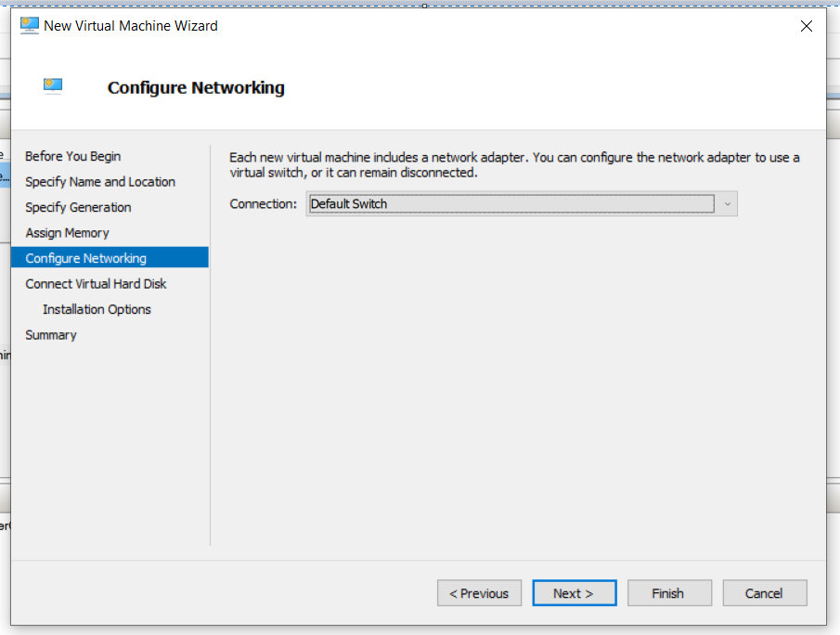Viewport: 840px width, 635px height.
Task: Click the wizard icon in the title bar
Action: 30,26
